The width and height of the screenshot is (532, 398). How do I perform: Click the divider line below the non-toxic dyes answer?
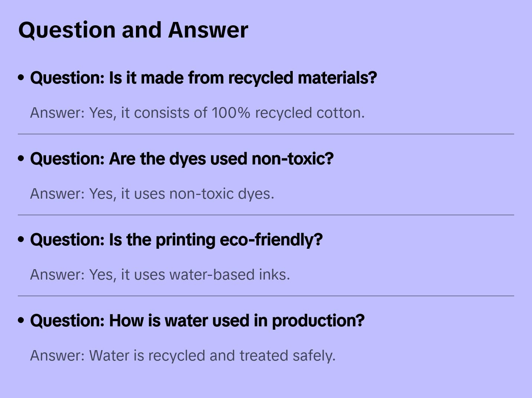[x=266, y=215]
